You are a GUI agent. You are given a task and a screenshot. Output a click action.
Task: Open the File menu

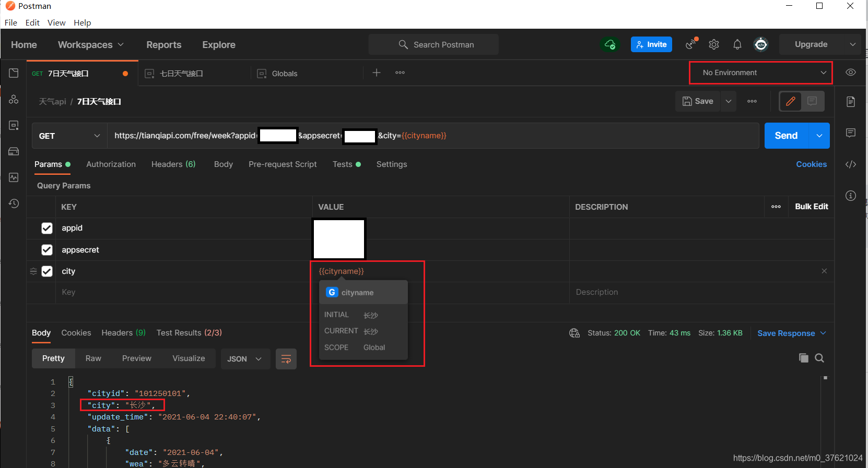11,22
